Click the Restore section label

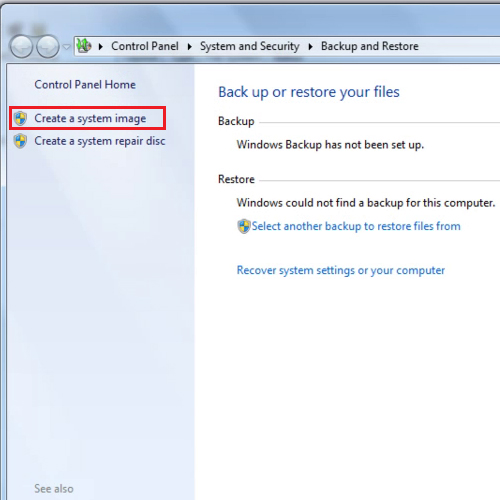click(x=236, y=179)
